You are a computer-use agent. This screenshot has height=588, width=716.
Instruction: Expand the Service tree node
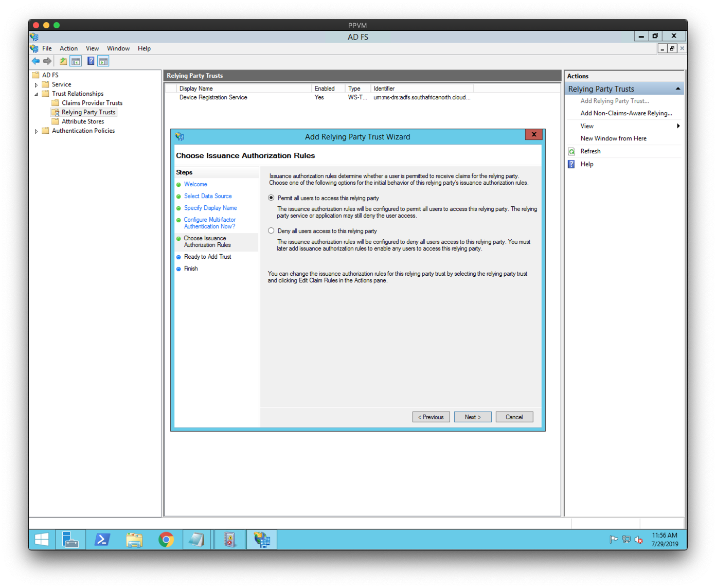36,85
